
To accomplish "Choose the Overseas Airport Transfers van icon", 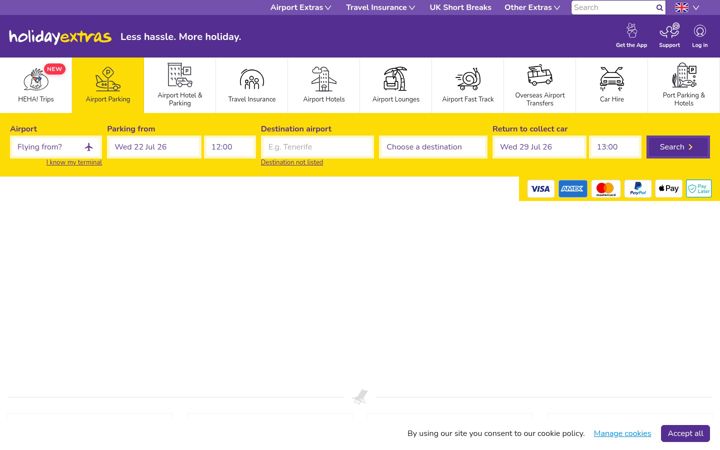I will pyautogui.click(x=540, y=75).
